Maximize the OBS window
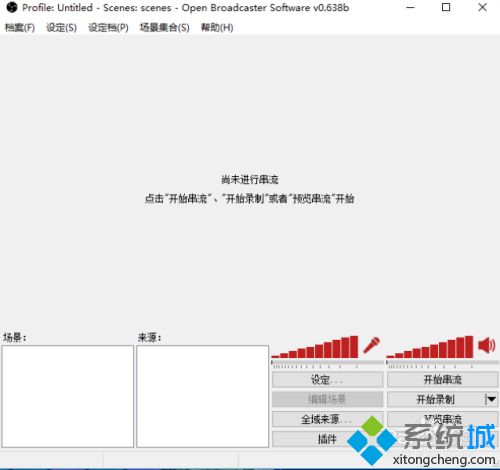The image size is (500, 470). coord(446,7)
